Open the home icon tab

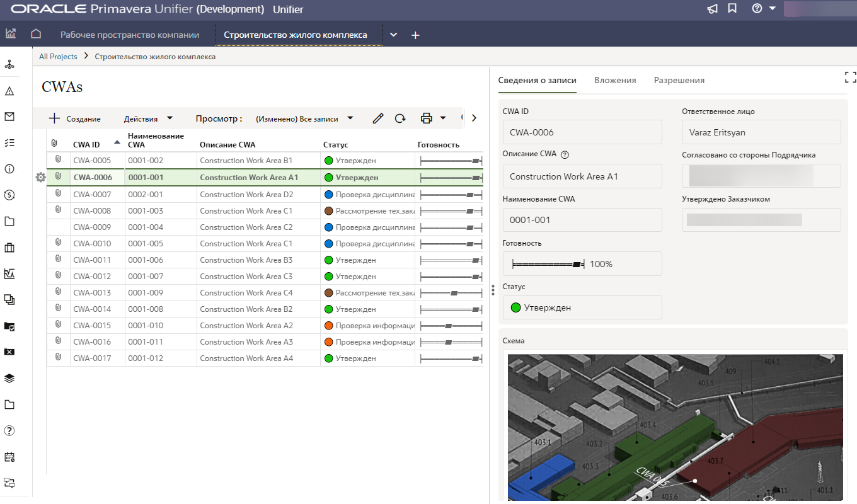36,34
